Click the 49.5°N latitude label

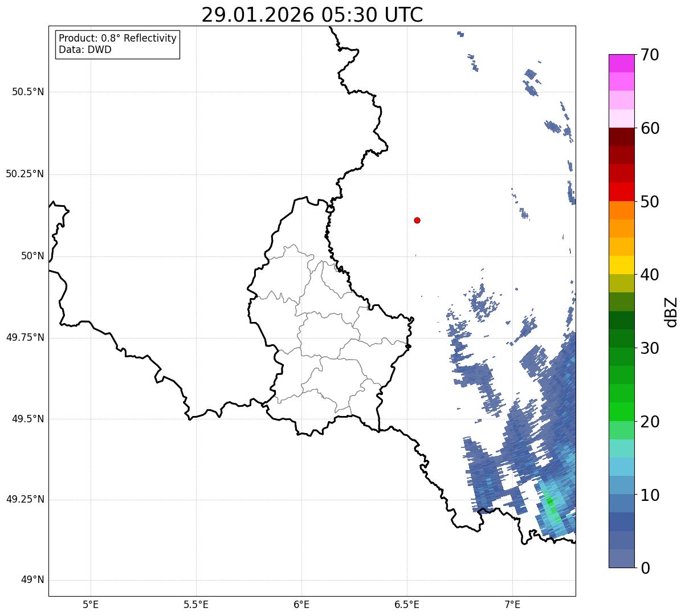click(28, 419)
